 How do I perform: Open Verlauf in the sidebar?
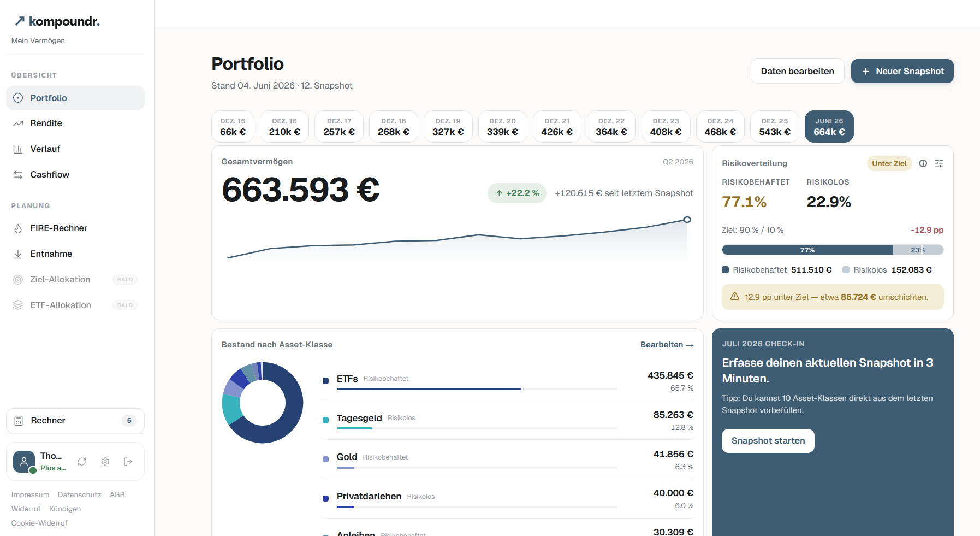click(75, 149)
